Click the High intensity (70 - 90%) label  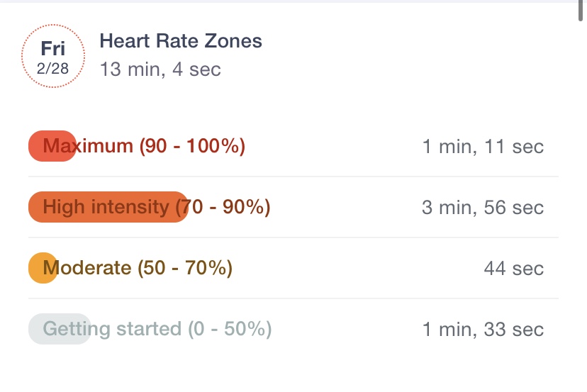click(x=157, y=207)
